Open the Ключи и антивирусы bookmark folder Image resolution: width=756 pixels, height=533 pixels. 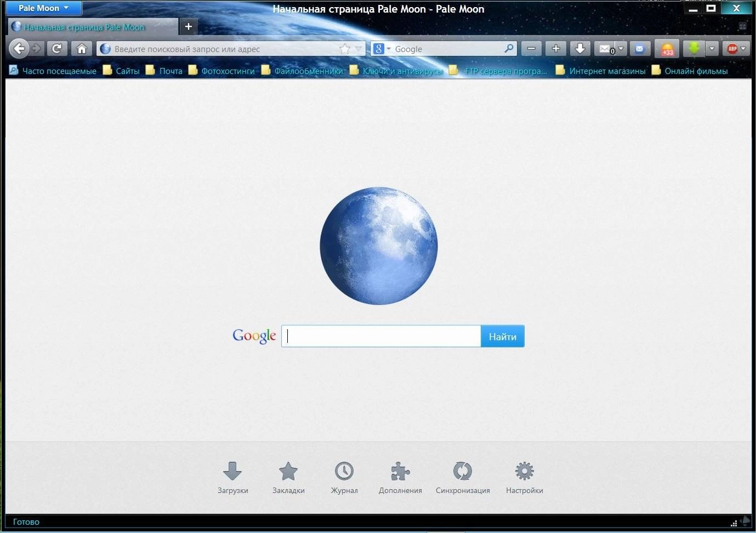click(x=396, y=71)
